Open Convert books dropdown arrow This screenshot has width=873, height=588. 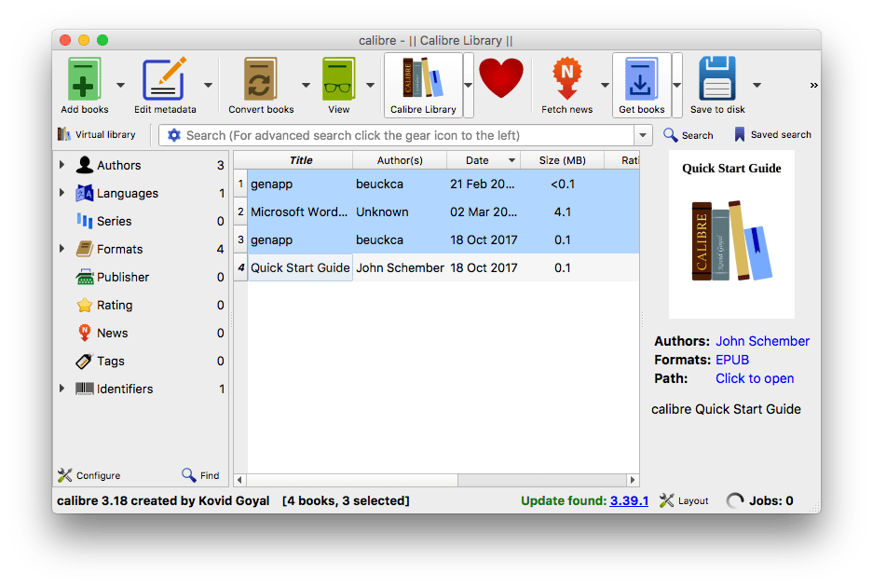307,85
